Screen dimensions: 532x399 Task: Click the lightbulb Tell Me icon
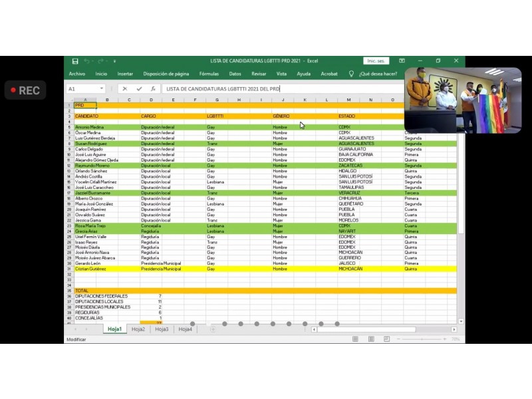[351, 74]
